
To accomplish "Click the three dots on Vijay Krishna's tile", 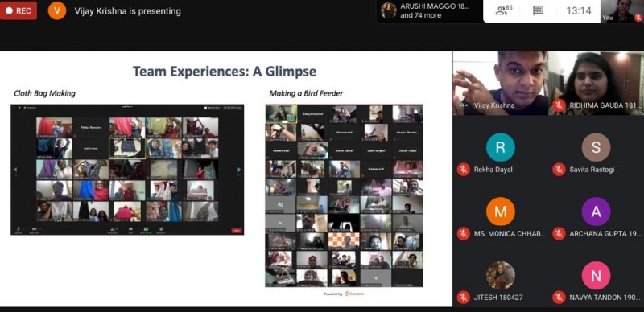I will 464,105.
